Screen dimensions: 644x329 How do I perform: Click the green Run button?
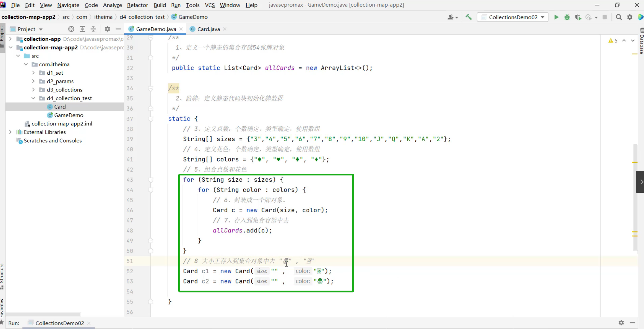pos(556,17)
